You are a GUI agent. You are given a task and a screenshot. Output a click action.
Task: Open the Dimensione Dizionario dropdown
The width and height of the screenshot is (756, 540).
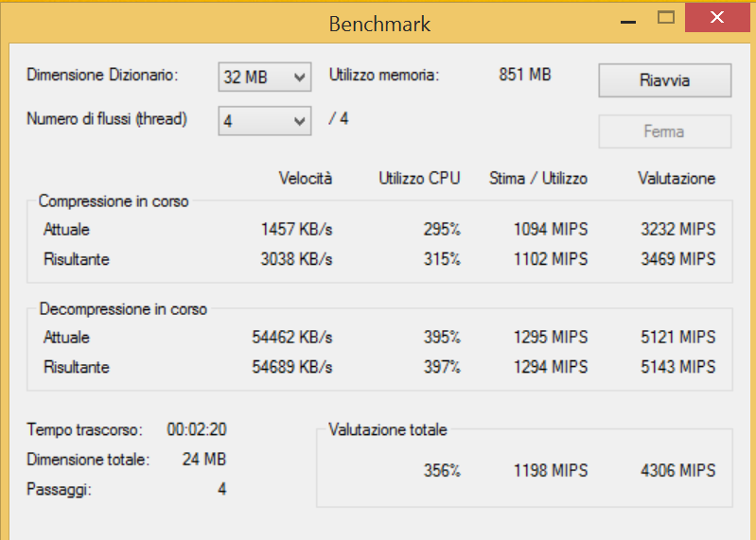pos(264,78)
